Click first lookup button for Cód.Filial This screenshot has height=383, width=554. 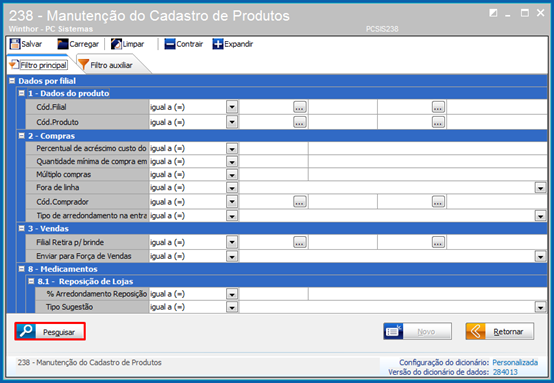(300, 107)
